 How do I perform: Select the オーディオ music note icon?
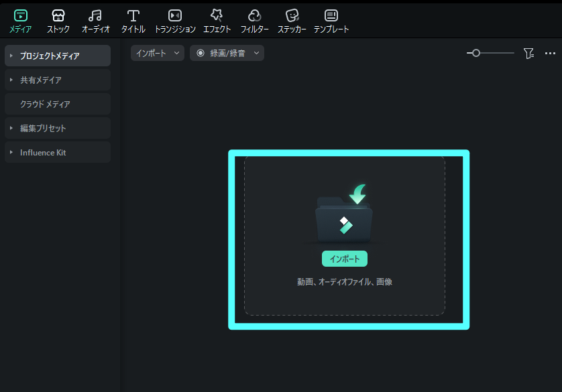coord(95,15)
